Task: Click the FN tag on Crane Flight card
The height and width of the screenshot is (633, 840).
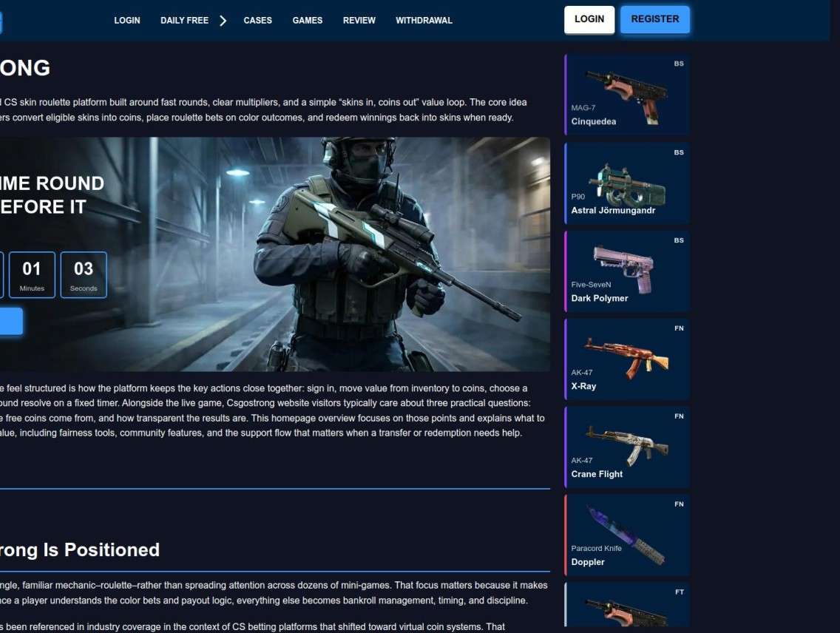Action: pyautogui.click(x=679, y=416)
